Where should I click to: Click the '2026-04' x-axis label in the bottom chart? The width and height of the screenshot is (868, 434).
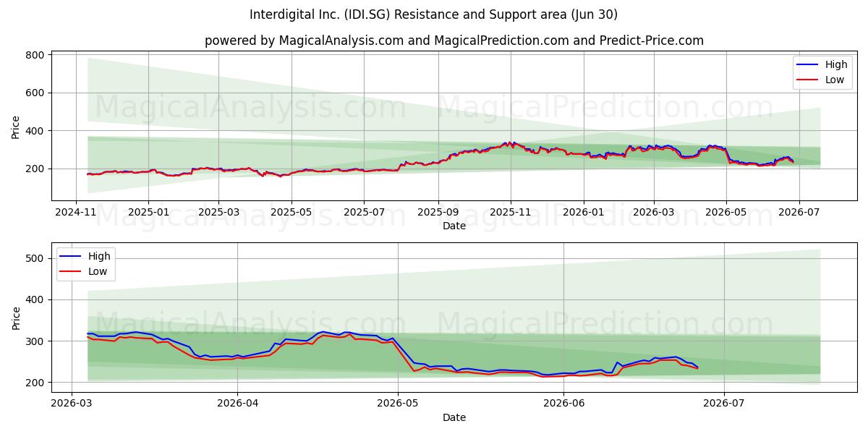coord(238,404)
